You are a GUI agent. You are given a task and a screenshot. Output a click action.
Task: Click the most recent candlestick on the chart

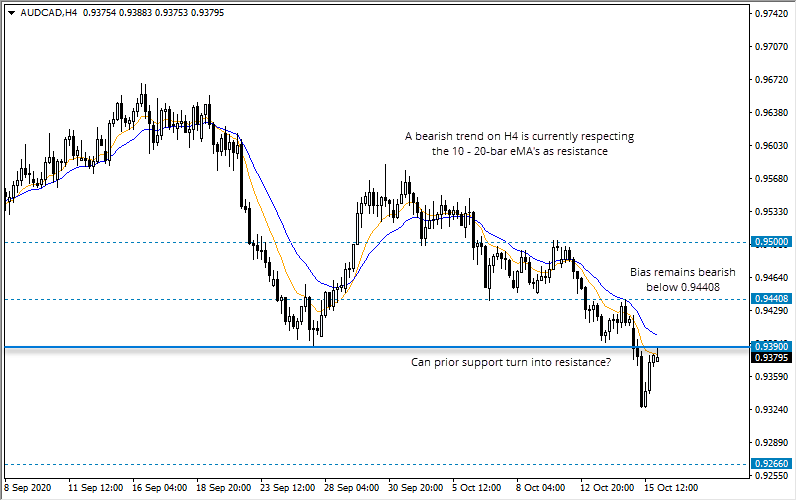(x=657, y=358)
